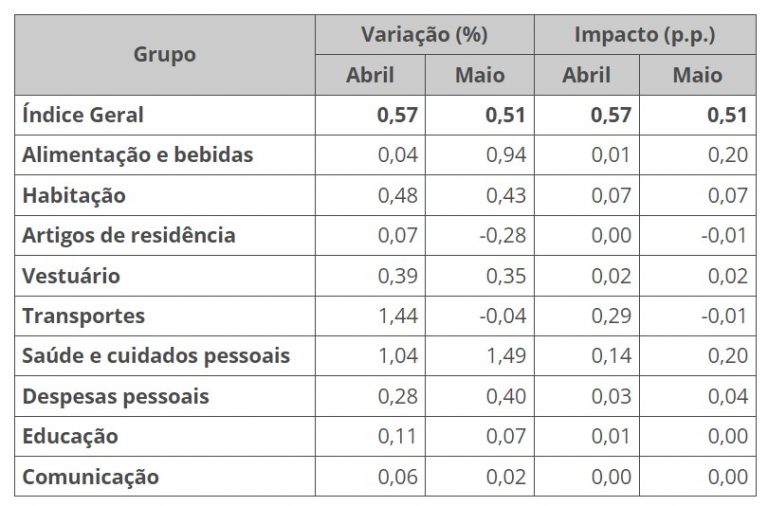
Task: Click the 1,44 Transportes variation value
Action: click(397, 316)
